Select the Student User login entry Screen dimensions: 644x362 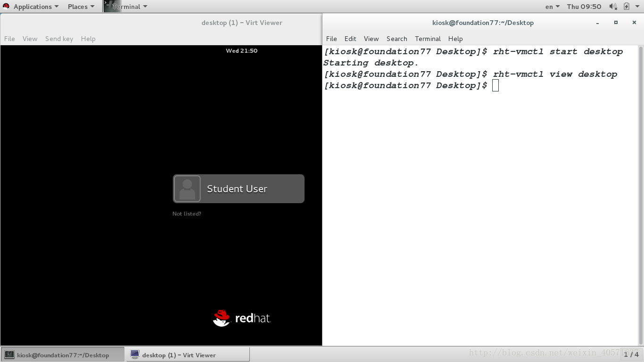pyautogui.click(x=239, y=189)
